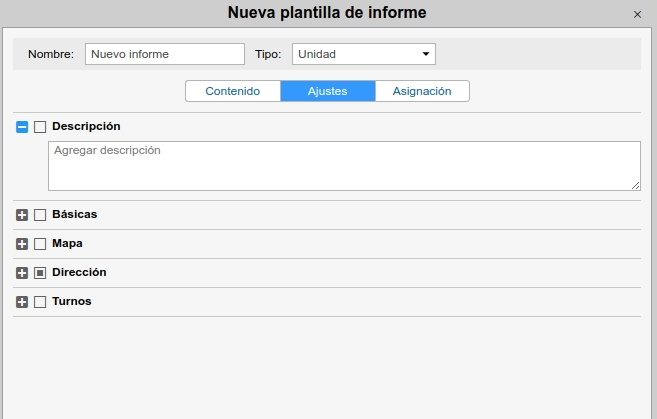Toggle the Dirección checkbox
The width and height of the screenshot is (657, 419).
[40, 273]
